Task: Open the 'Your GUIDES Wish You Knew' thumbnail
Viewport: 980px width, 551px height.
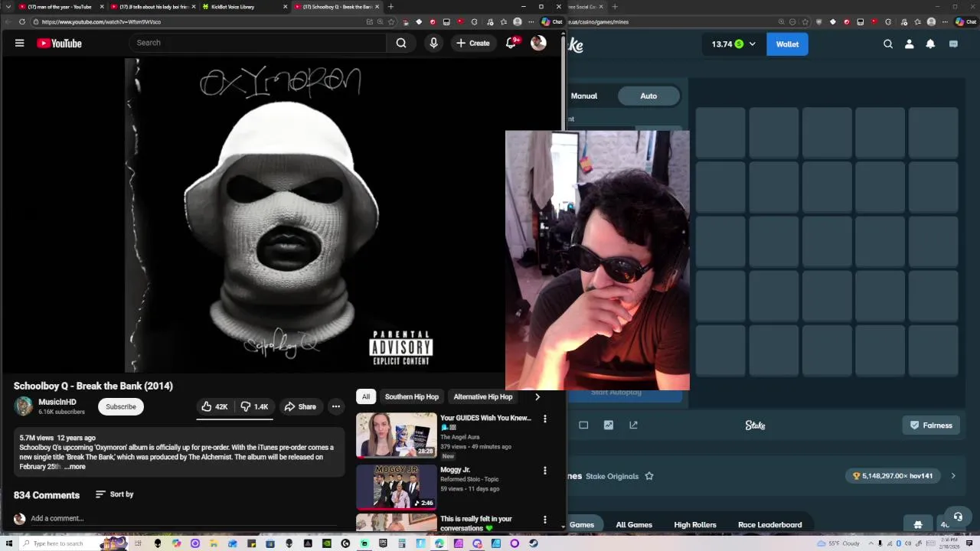Action: point(397,435)
